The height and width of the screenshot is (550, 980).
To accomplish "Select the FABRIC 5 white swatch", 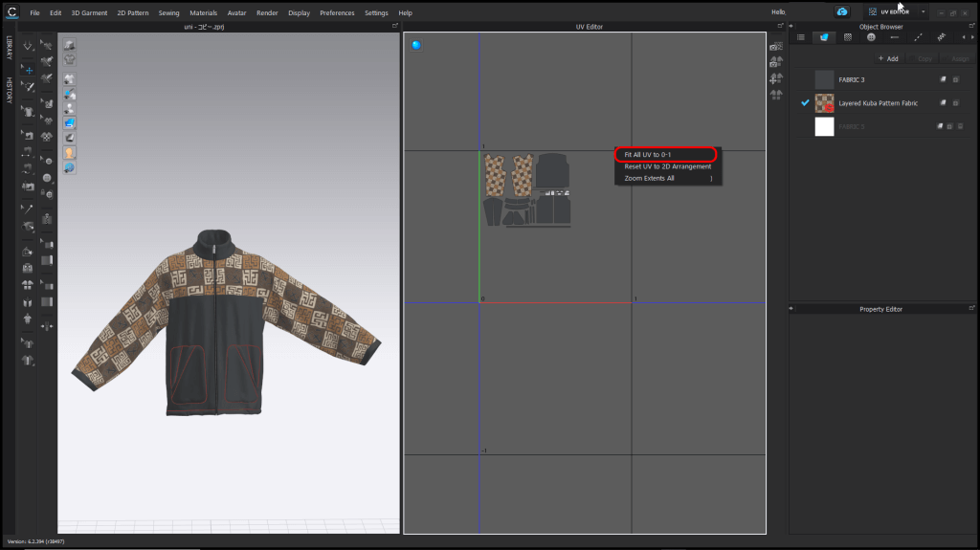I will click(x=824, y=126).
